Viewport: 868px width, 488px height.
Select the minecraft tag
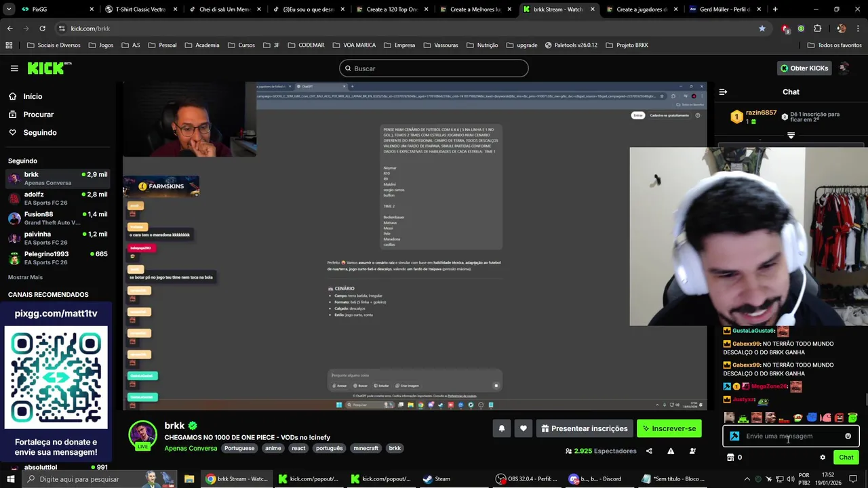click(366, 448)
